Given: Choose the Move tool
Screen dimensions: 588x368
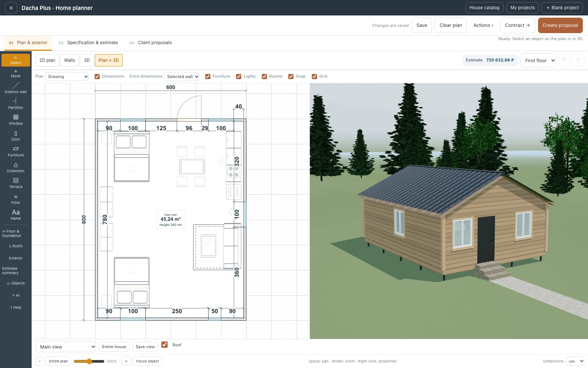Looking at the screenshot, I should click(x=16, y=74).
